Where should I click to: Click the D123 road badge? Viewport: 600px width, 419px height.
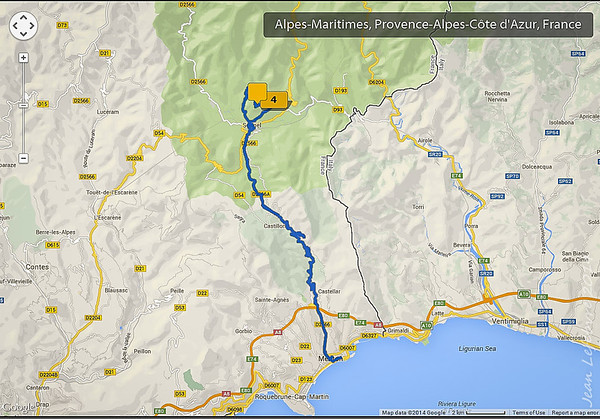[x=305, y=379]
